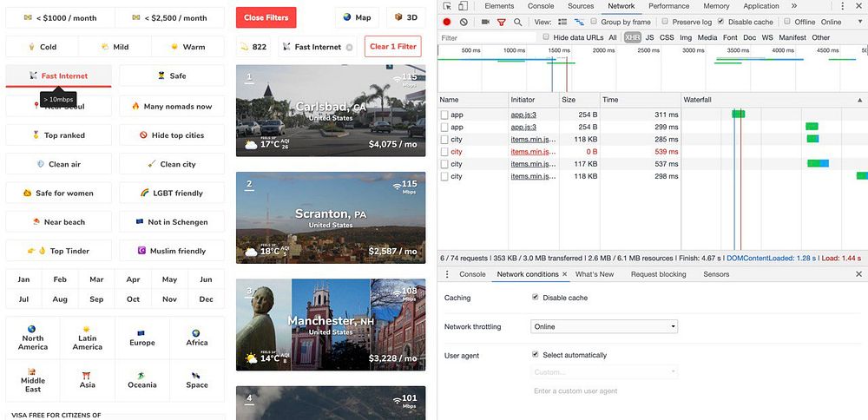This screenshot has width=868, height=420.
Task: Select the Oct month filter
Action: coord(133,299)
